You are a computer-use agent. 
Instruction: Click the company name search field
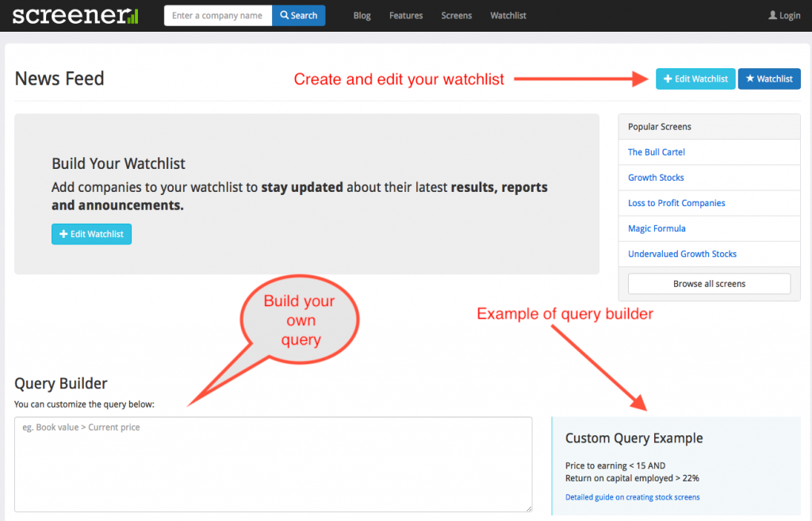[x=218, y=16]
